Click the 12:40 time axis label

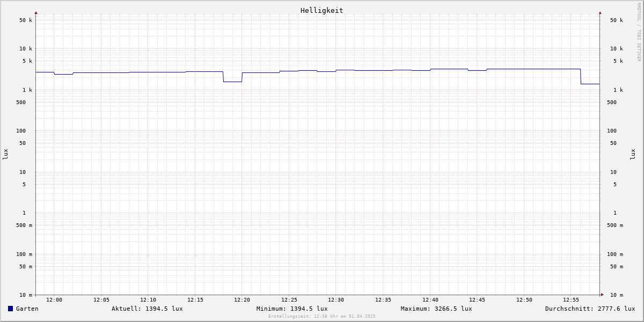coord(430,300)
